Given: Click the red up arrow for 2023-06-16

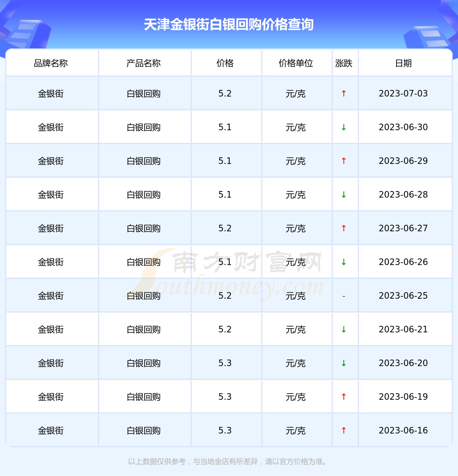Looking at the screenshot, I should pos(344,431).
